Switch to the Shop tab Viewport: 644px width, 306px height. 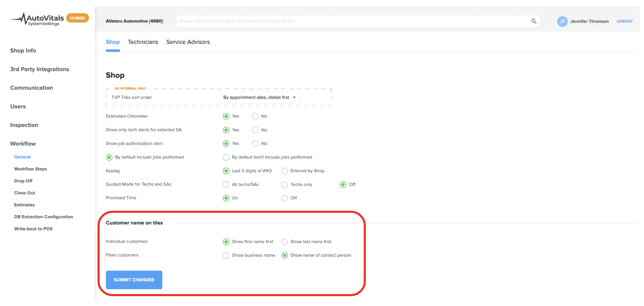click(x=113, y=42)
